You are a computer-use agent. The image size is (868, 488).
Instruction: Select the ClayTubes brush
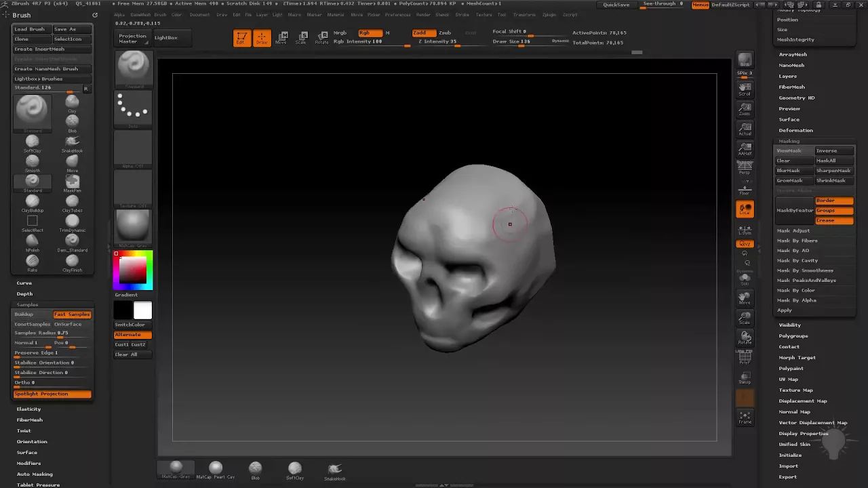72,203
